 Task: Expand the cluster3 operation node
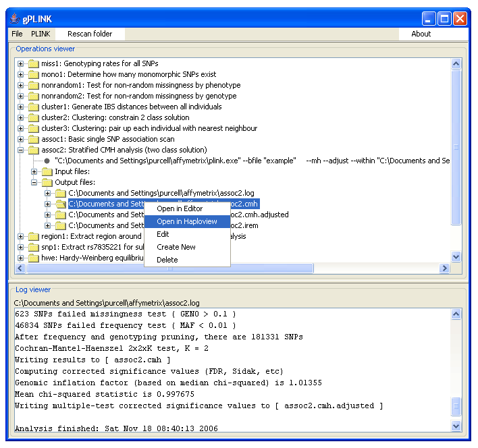(20, 128)
